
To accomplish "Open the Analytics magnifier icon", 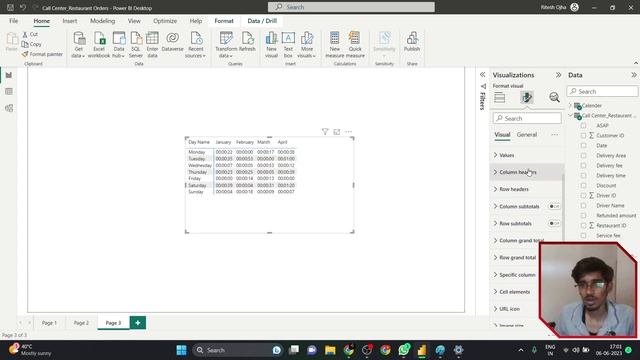I will pyautogui.click(x=554, y=98).
